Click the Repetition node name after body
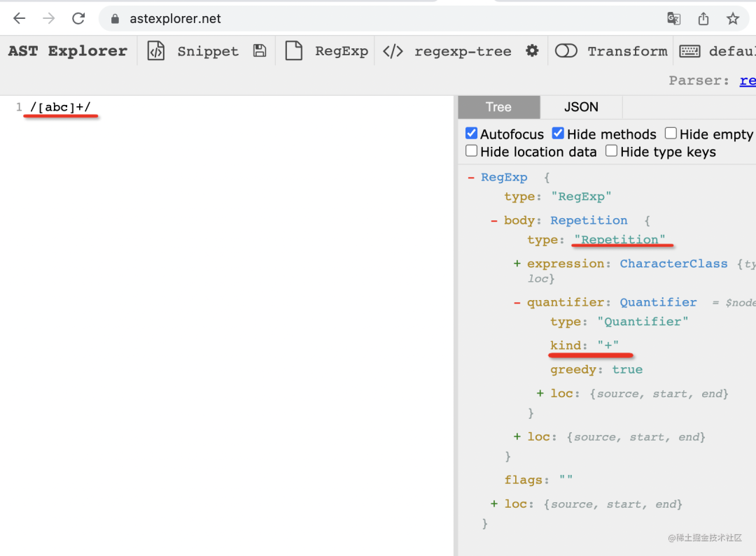Image resolution: width=756 pixels, height=556 pixels. point(589,221)
